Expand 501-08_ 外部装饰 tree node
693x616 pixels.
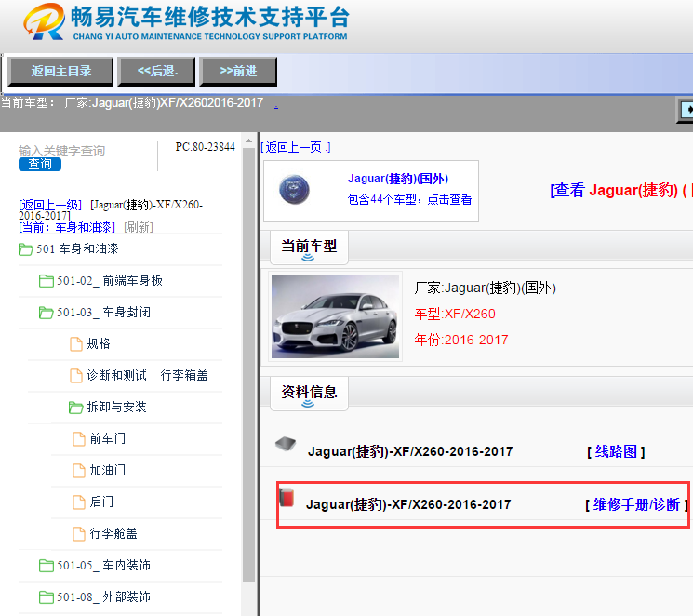tap(104, 597)
